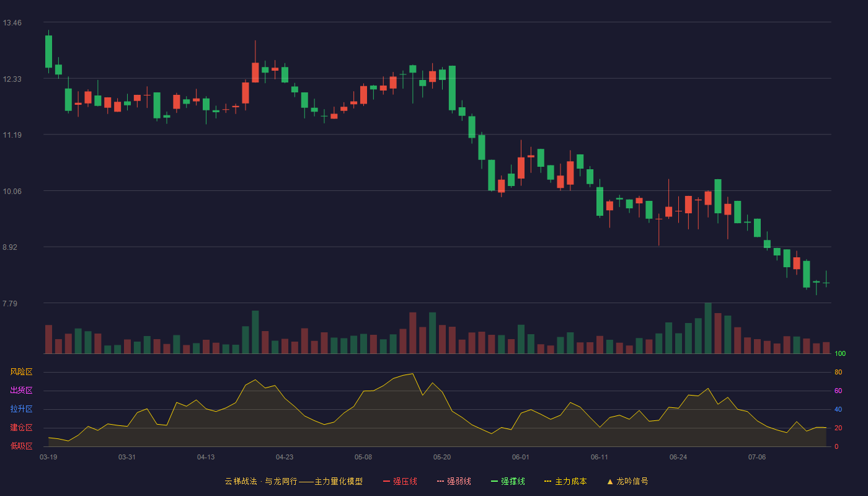Hide the 主力成本 legend series
The width and height of the screenshot is (868, 496).
[x=565, y=481]
